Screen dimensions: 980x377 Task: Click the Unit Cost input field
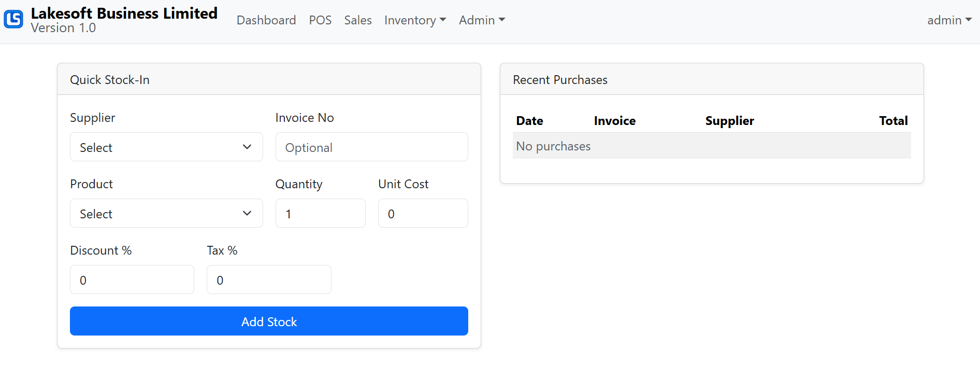tap(423, 213)
